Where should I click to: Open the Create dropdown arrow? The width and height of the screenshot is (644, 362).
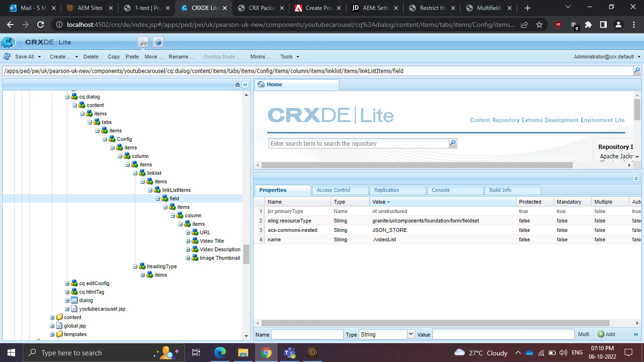click(x=76, y=57)
